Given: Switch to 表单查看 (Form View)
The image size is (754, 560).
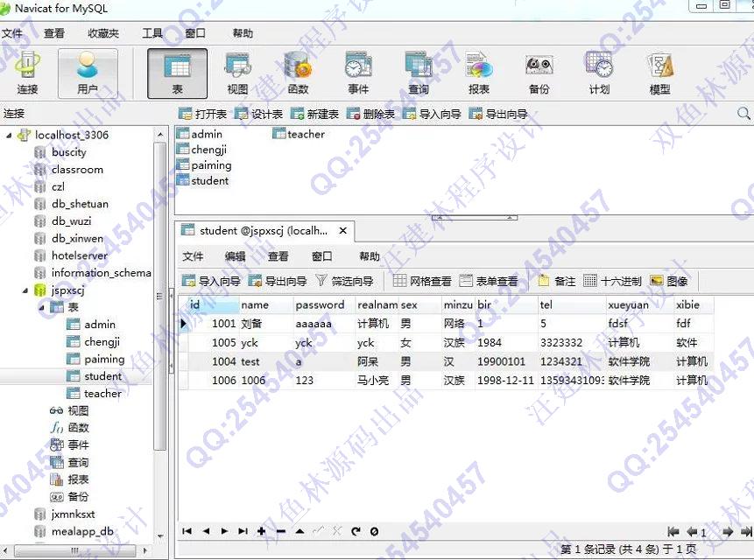Looking at the screenshot, I should 489,281.
